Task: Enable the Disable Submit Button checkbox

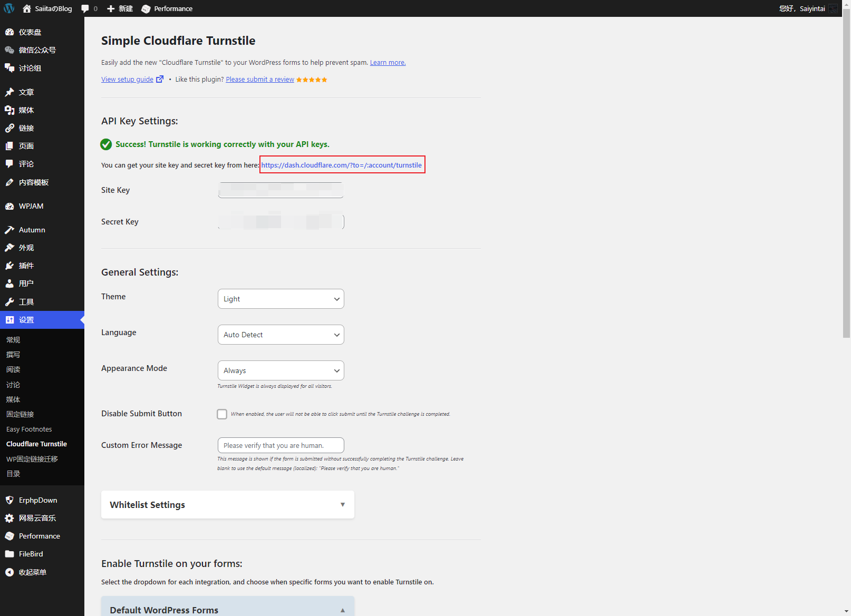Action: tap(222, 414)
